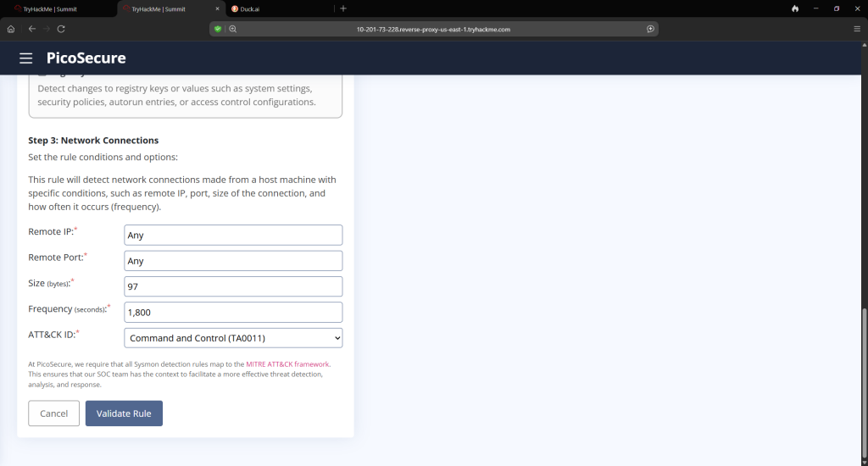868x466 pixels.
Task: Open the PicoSecure hamburger menu
Action: pyautogui.click(x=26, y=58)
